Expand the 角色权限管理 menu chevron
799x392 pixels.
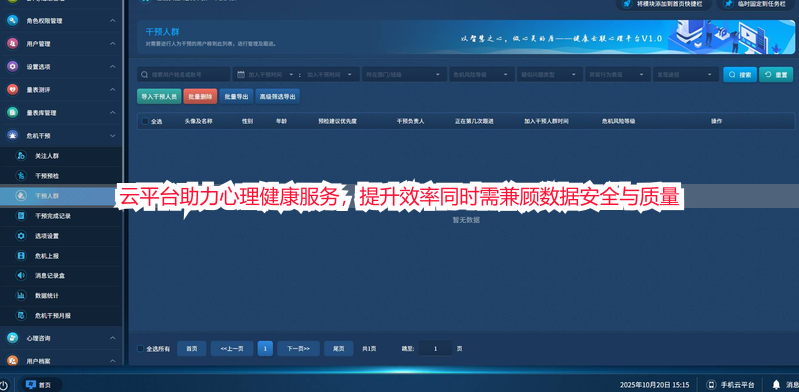tap(113, 21)
